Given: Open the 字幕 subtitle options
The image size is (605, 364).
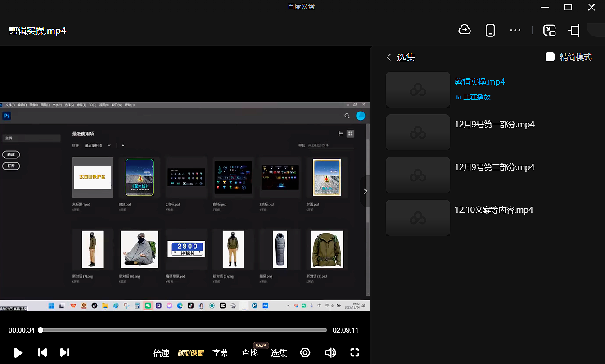Looking at the screenshot, I should tap(220, 353).
